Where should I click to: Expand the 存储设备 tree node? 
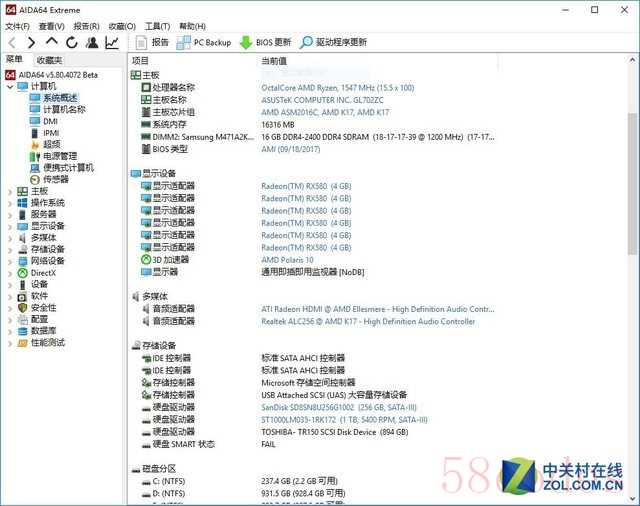(10, 250)
